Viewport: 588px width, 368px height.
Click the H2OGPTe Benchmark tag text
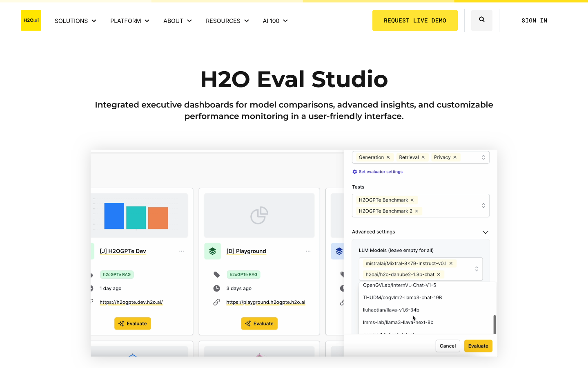point(383,200)
